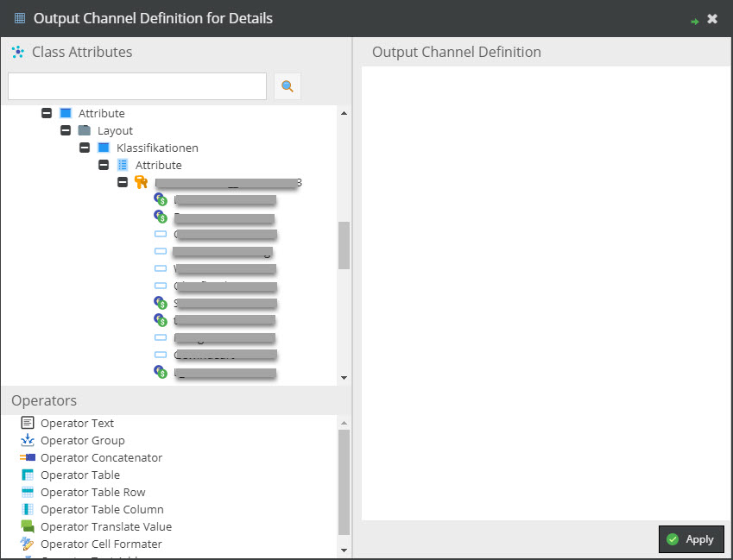Select the Layout tree item

[115, 130]
